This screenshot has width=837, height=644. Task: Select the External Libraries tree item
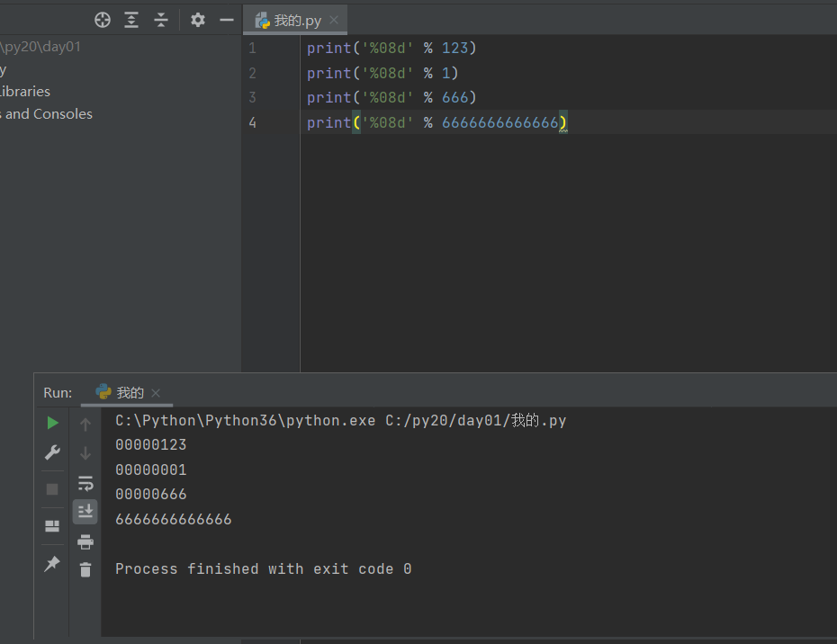tap(25, 91)
